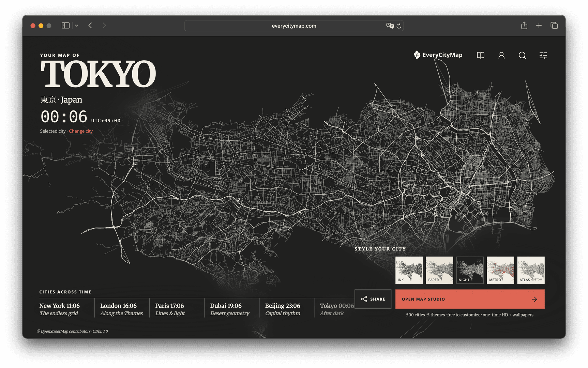Show the tab overview icon
This screenshot has width=588, height=368.
click(x=554, y=25)
